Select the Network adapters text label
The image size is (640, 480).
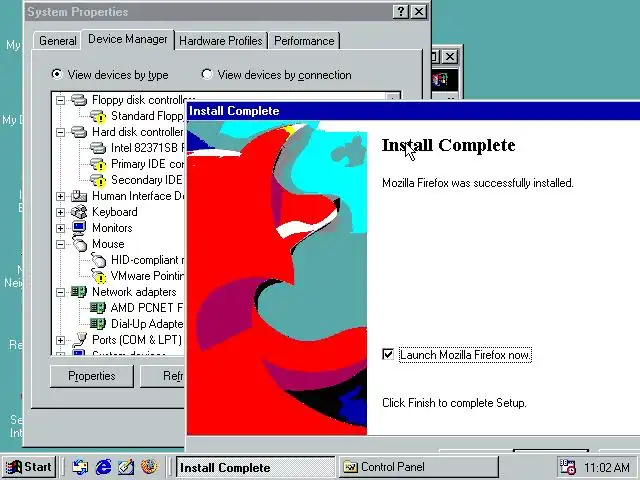[134, 292]
